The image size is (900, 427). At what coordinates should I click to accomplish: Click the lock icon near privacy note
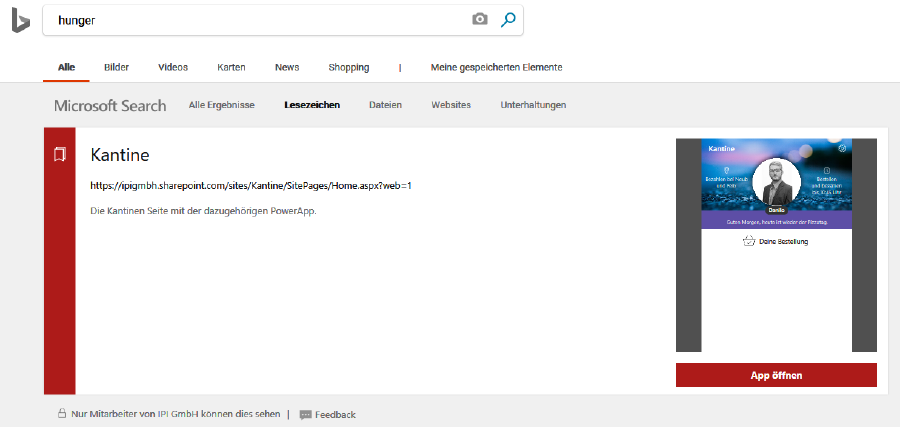(61, 413)
